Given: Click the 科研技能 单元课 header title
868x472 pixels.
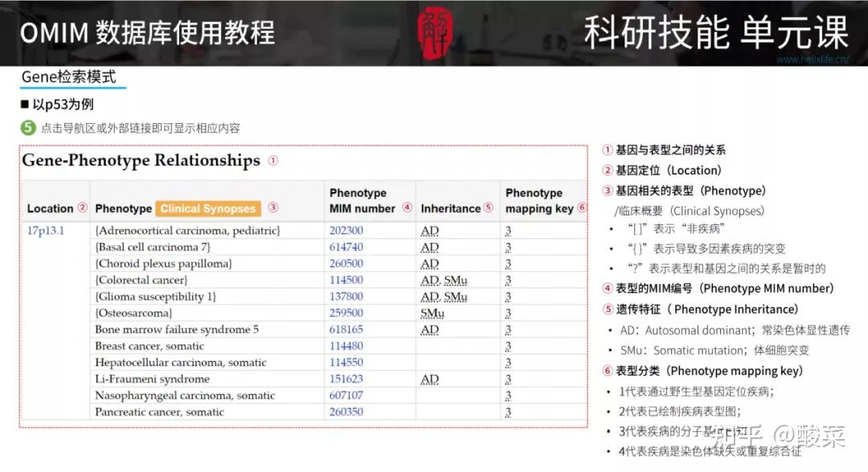Looking at the screenshot, I should point(715,29).
